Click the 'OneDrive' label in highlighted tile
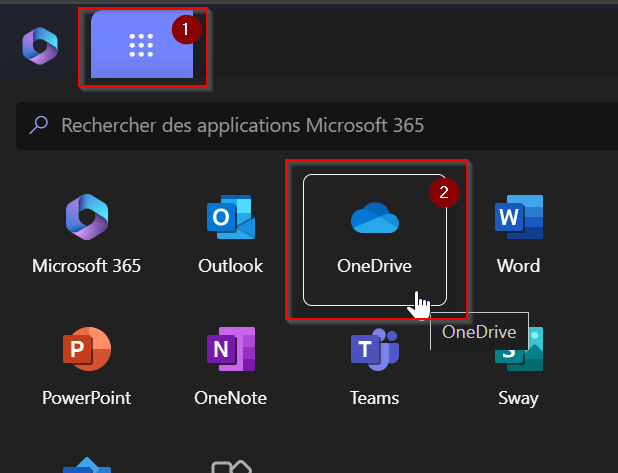Viewport: 618px width, 473px height. coord(374,266)
